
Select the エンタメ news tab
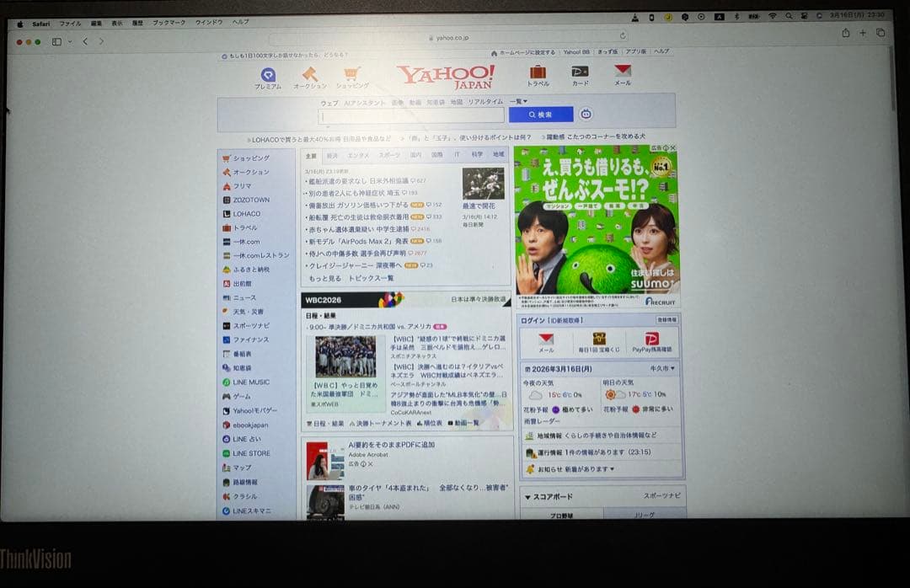tap(358, 156)
